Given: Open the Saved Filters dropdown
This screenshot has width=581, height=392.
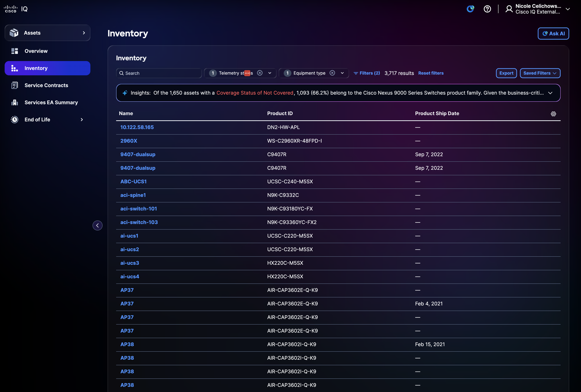Looking at the screenshot, I should tap(540, 73).
